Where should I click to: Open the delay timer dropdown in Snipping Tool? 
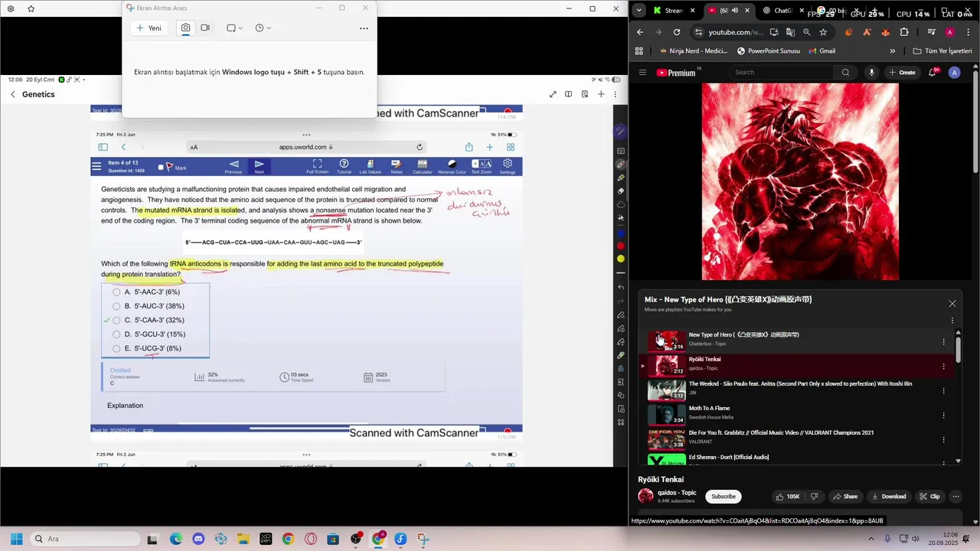click(263, 28)
